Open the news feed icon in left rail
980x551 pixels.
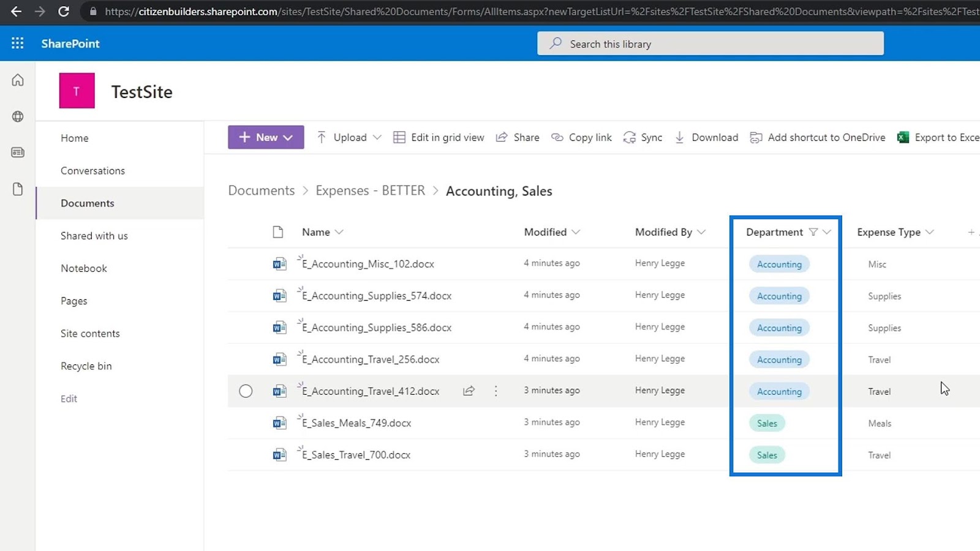[x=18, y=152]
